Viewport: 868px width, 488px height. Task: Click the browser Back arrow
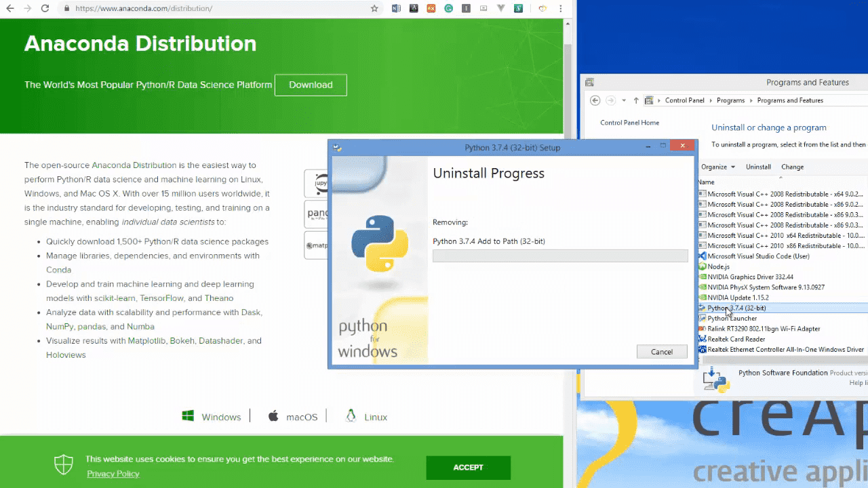(10, 9)
